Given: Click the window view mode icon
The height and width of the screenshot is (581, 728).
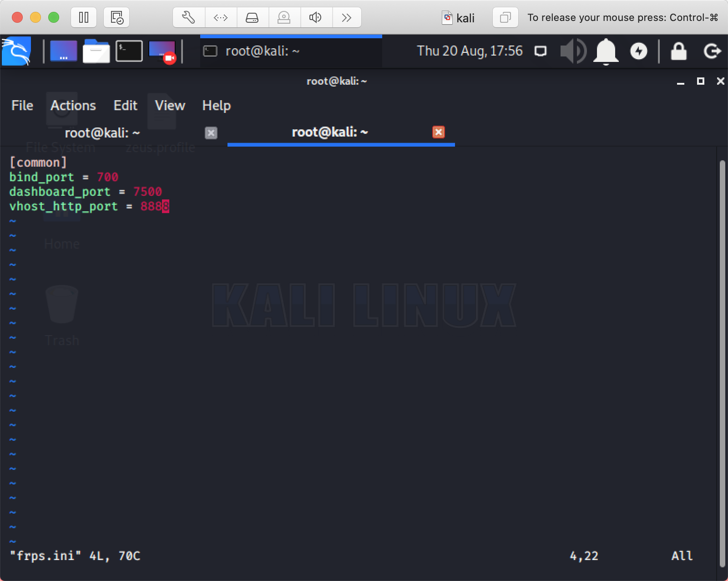Looking at the screenshot, I should point(505,17).
